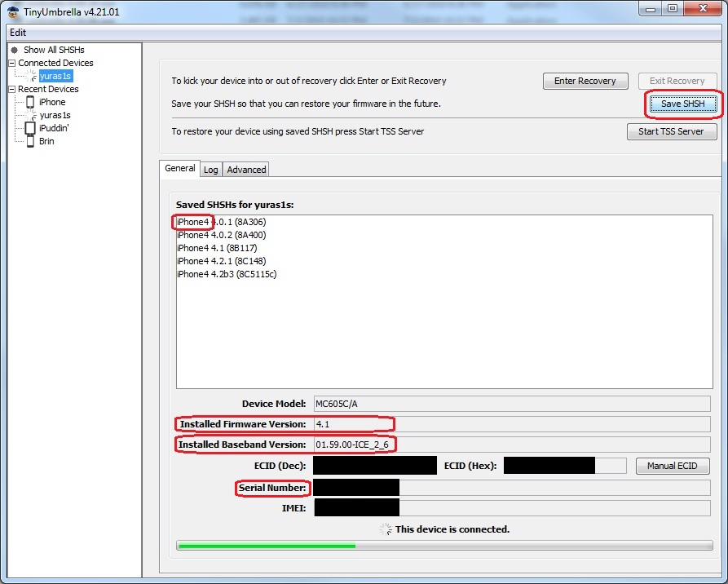Click the Device Model field MC605C/A
The image size is (728, 584).
pos(512,404)
